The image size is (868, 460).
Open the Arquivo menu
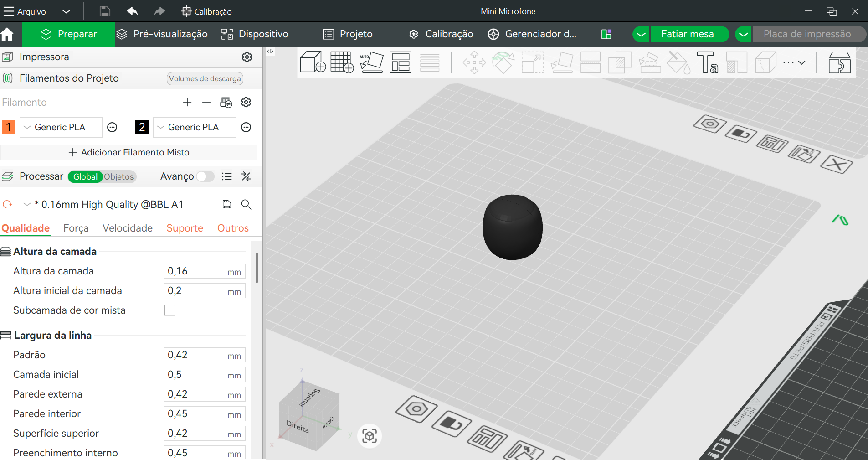click(x=25, y=11)
